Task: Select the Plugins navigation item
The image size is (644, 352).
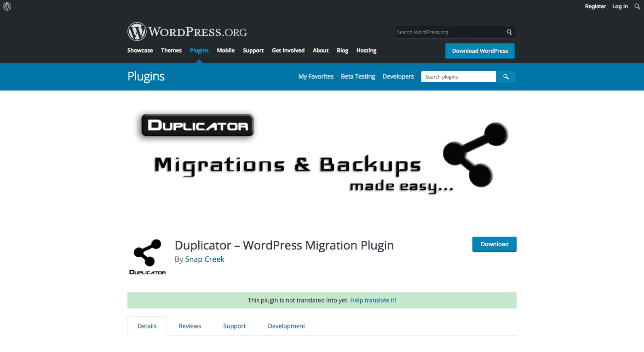Action: (x=199, y=51)
